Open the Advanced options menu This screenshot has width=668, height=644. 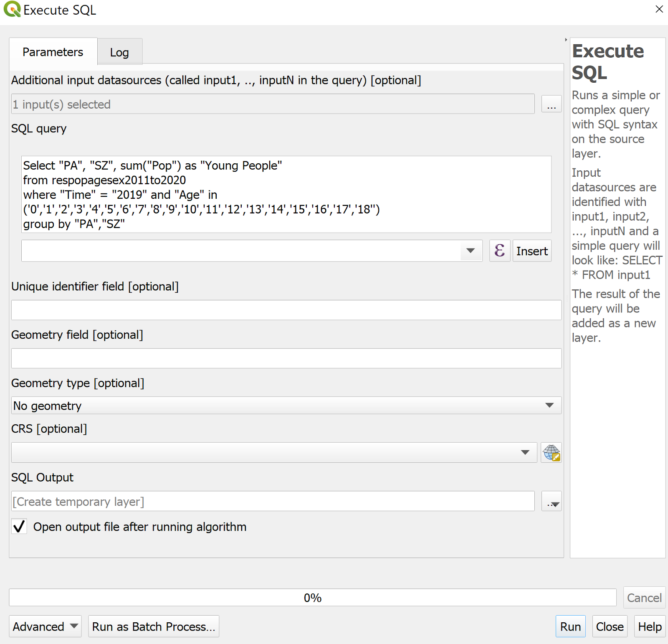point(45,626)
